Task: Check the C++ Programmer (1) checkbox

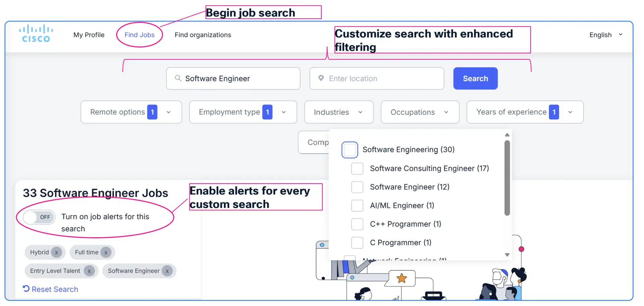Action: click(x=357, y=224)
